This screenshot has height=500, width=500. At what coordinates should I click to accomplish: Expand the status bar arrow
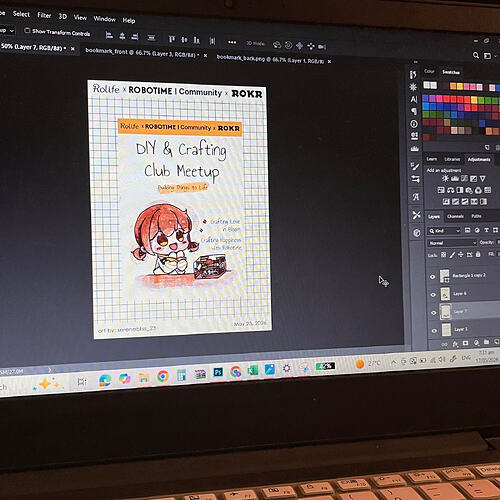coord(50,370)
